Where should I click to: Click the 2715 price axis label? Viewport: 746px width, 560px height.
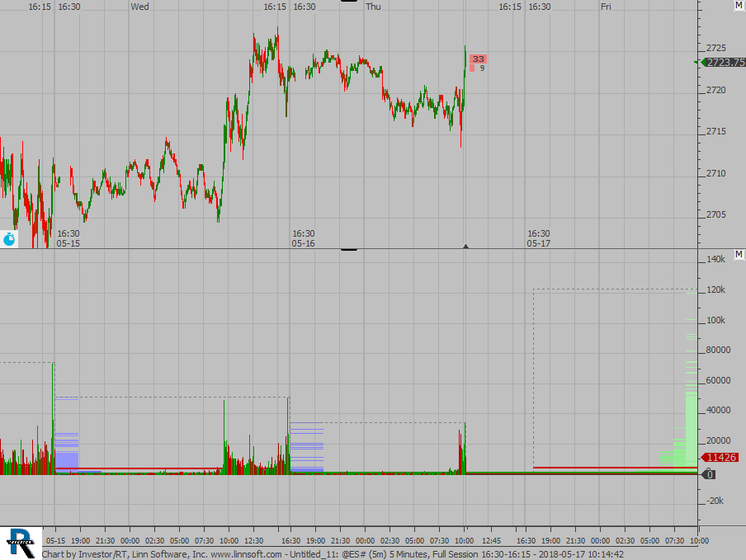[716, 131]
